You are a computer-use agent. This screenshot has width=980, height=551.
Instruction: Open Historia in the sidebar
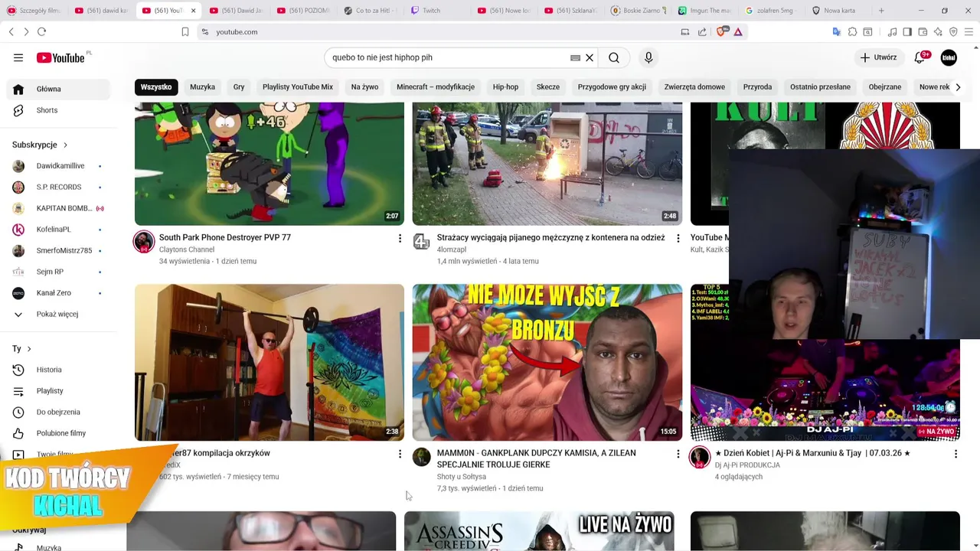pyautogui.click(x=58, y=370)
